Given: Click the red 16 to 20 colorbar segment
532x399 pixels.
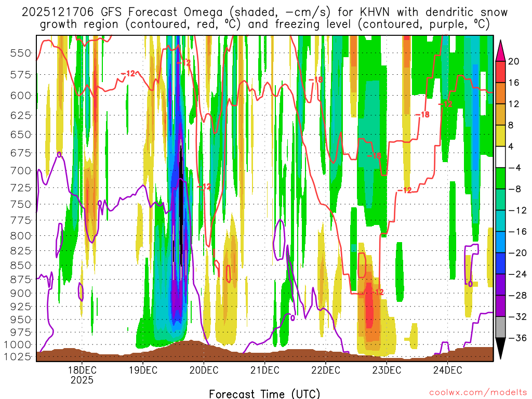Looking at the screenshot, I should coord(500,72).
